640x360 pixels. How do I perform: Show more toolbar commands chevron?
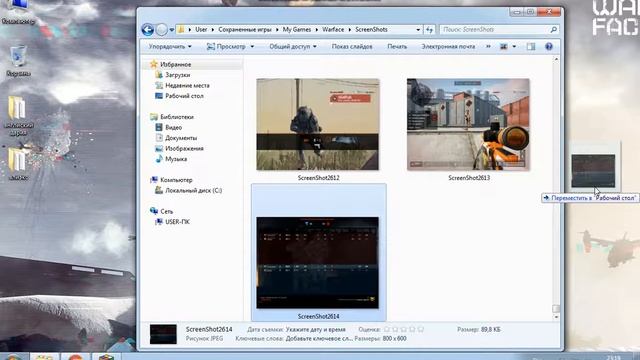click(x=488, y=47)
